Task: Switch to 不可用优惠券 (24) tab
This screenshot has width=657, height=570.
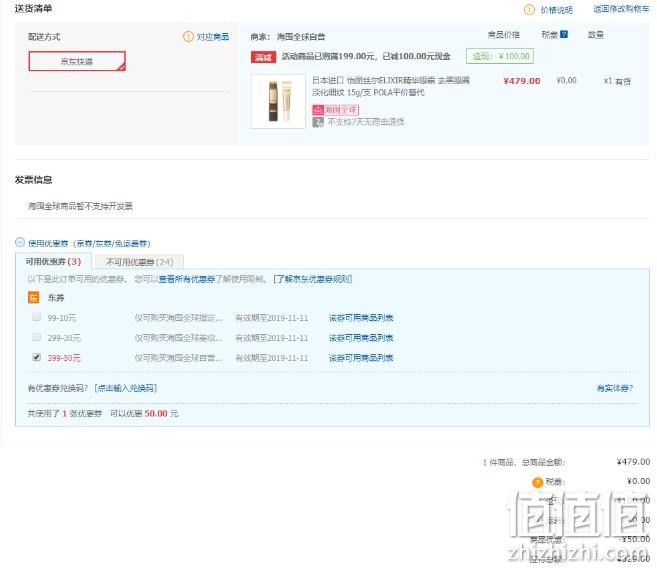Action: [139, 262]
